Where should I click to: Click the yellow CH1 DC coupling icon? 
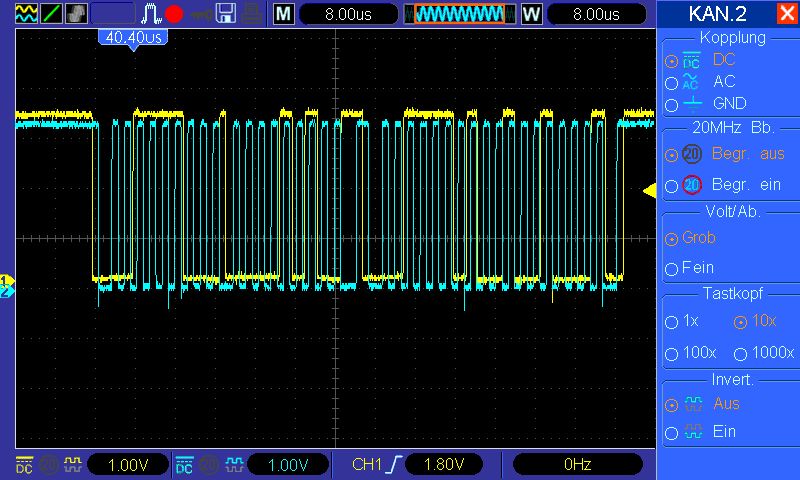(x=25, y=464)
